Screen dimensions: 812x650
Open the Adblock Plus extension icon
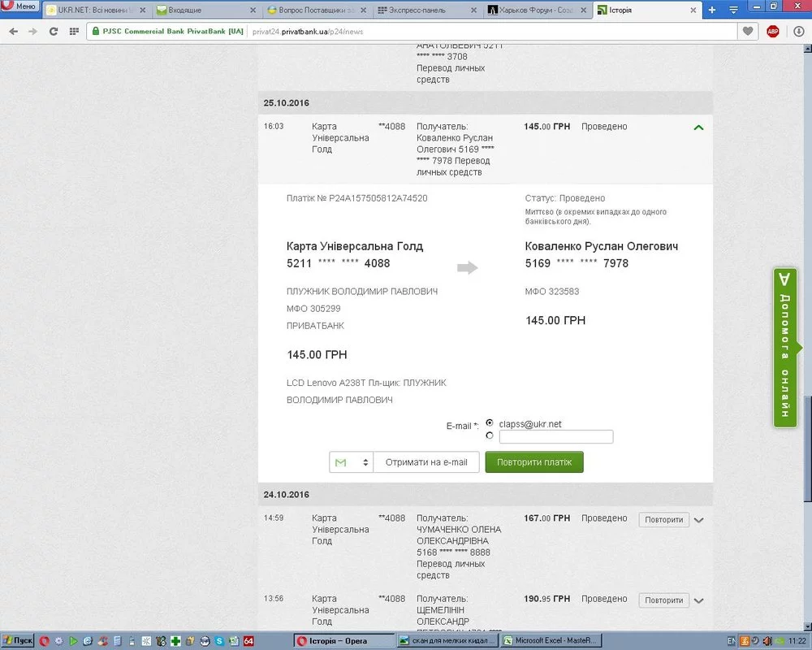[773, 32]
